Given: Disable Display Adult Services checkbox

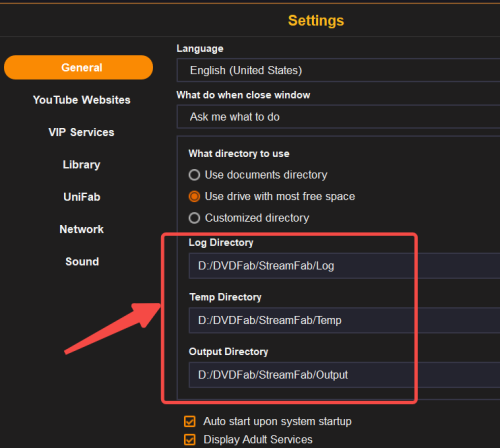Looking at the screenshot, I should click(190, 440).
